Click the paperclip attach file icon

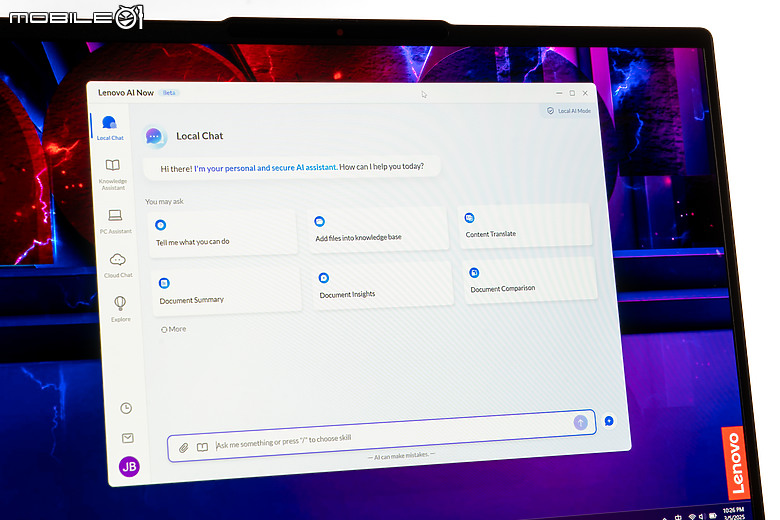(184, 448)
